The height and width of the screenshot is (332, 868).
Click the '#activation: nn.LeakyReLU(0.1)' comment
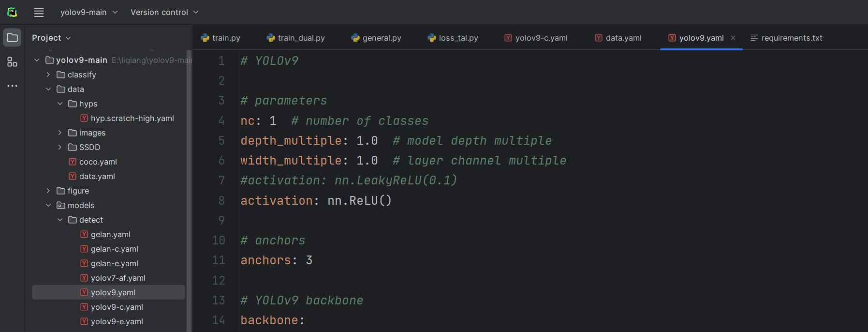point(349,180)
